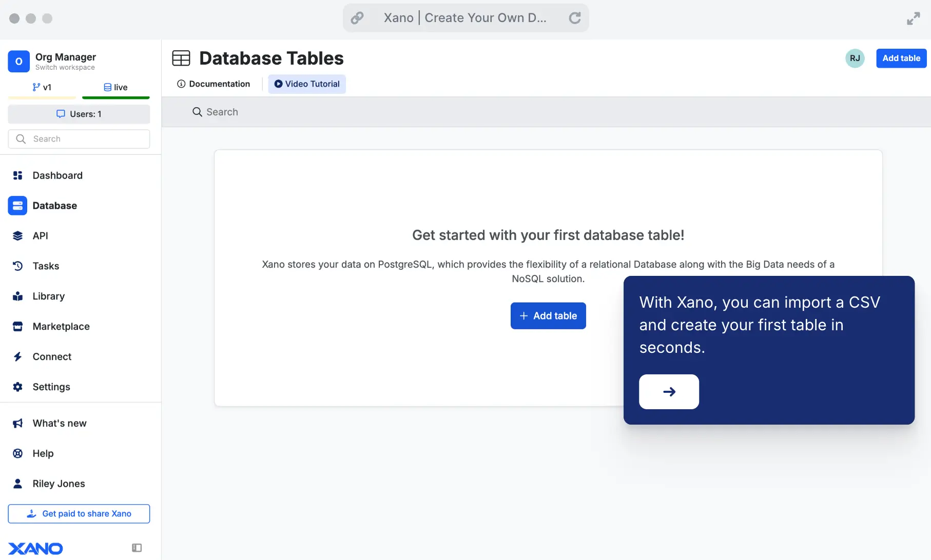Viewport: 931px width, 560px height.
Task: Click the center Add table button
Action: (x=548, y=316)
